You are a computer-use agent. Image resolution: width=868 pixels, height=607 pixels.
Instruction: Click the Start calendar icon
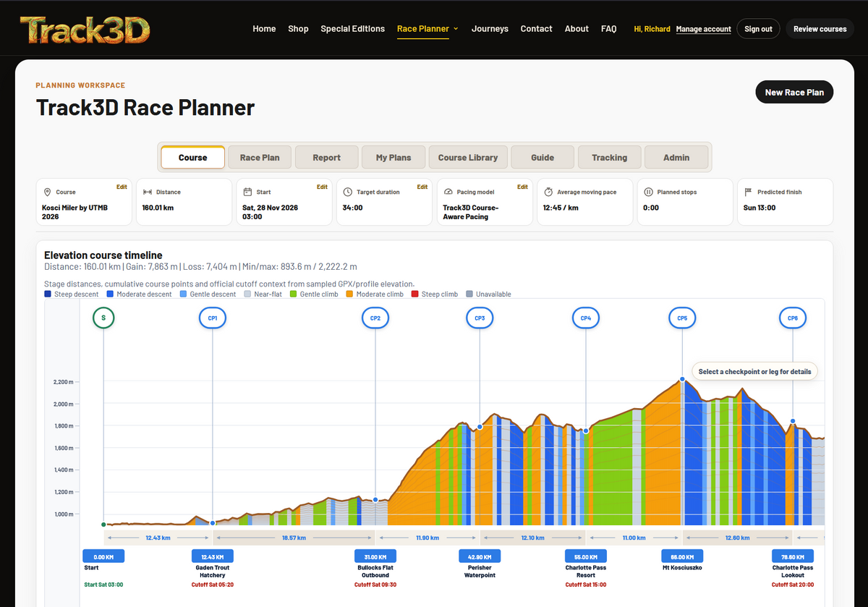[247, 192]
